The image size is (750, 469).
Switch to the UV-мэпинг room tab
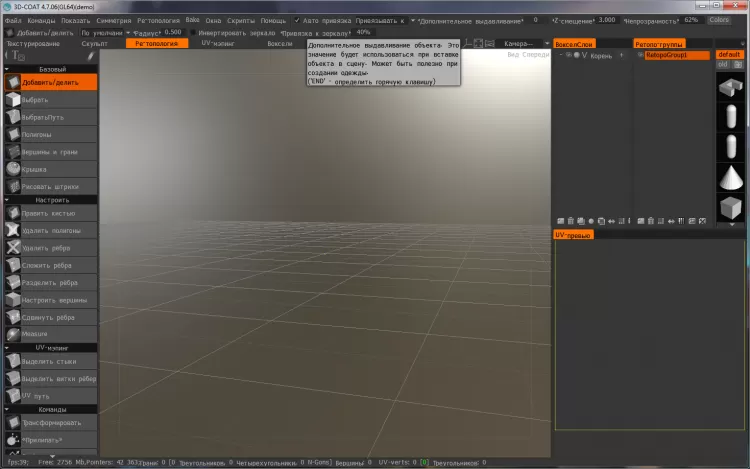(218, 44)
